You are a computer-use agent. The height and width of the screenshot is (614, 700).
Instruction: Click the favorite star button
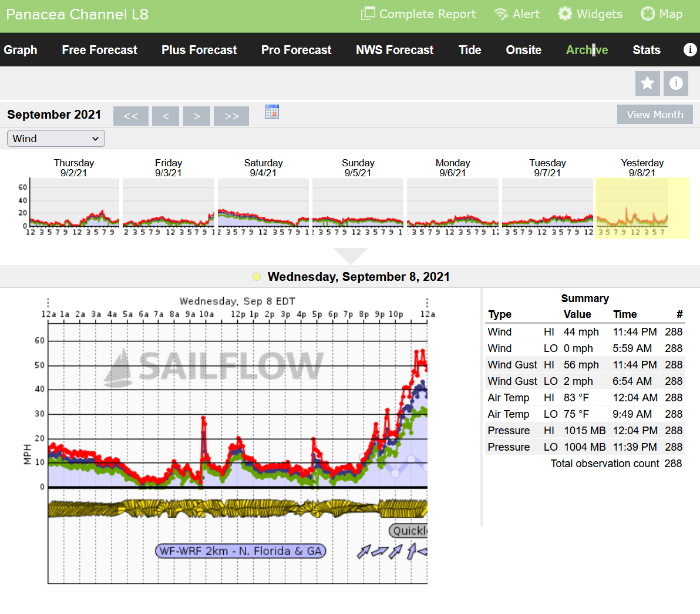click(x=647, y=83)
